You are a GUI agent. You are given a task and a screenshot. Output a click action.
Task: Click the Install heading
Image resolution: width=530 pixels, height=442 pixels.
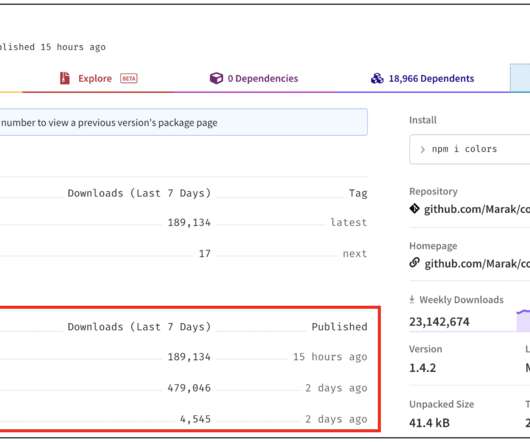(423, 120)
